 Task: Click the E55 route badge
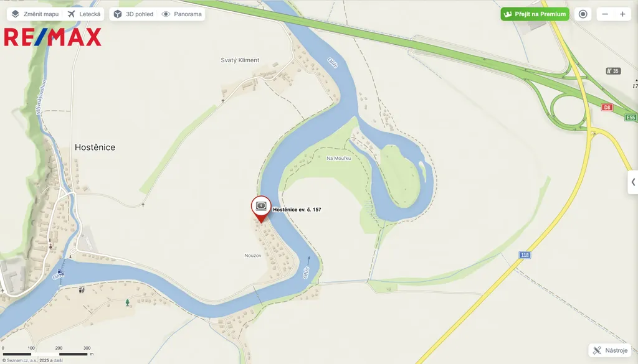pos(631,118)
